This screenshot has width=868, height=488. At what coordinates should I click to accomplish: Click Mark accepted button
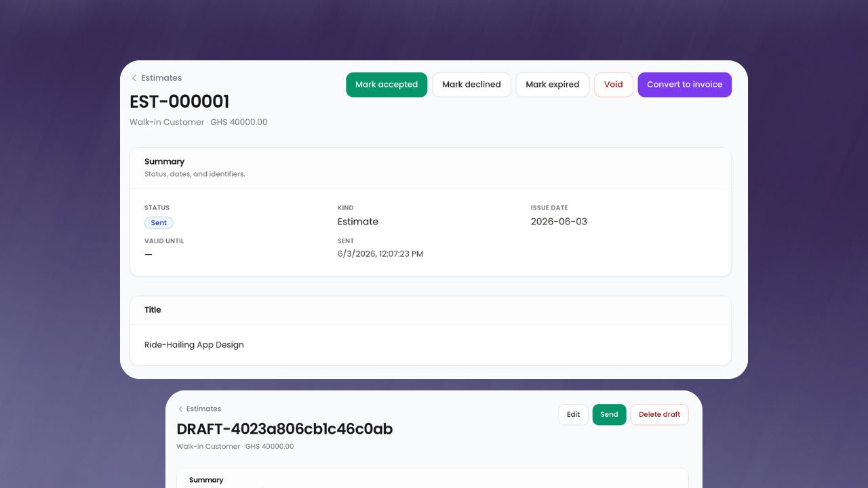point(387,85)
